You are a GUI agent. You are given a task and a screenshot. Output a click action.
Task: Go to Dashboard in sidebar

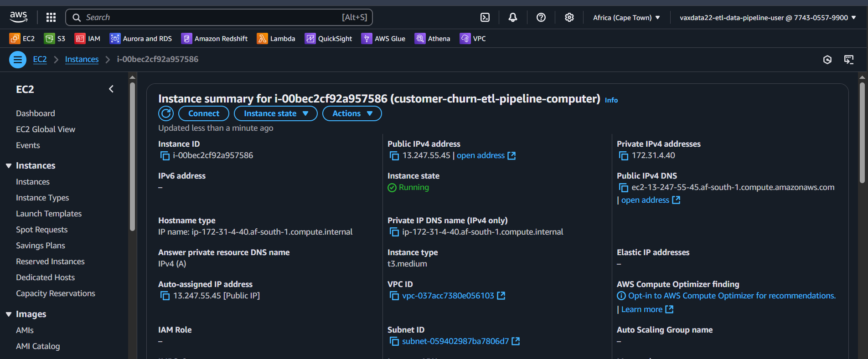(36, 113)
